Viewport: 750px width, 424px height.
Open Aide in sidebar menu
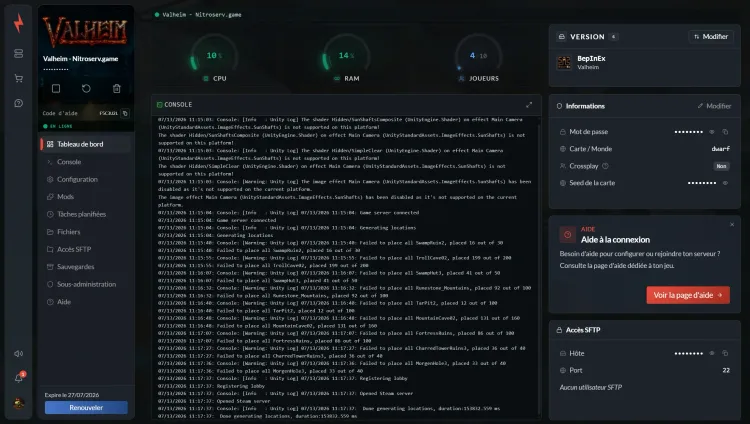pyautogui.click(x=86, y=302)
